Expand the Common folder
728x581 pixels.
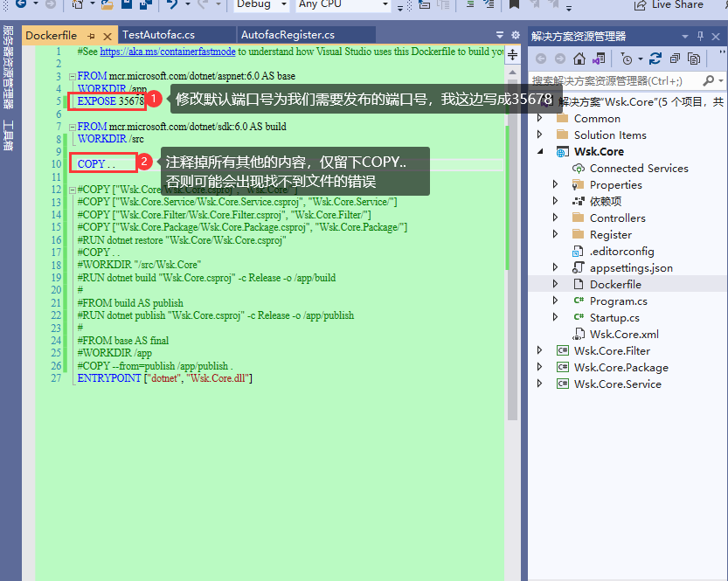click(539, 118)
